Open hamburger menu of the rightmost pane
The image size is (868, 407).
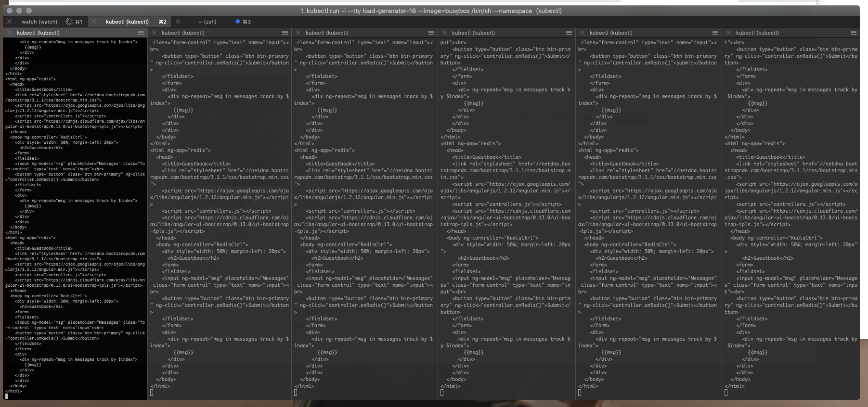tap(854, 33)
